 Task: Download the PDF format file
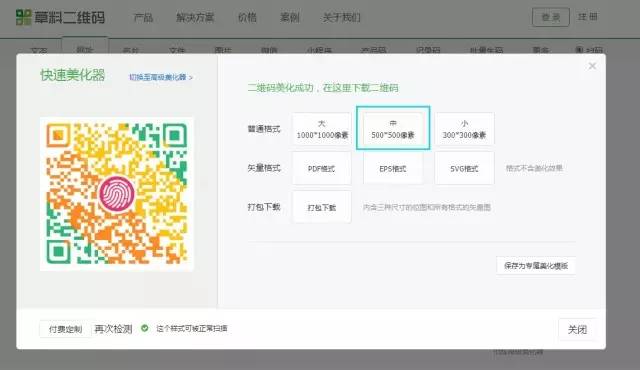coord(322,168)
